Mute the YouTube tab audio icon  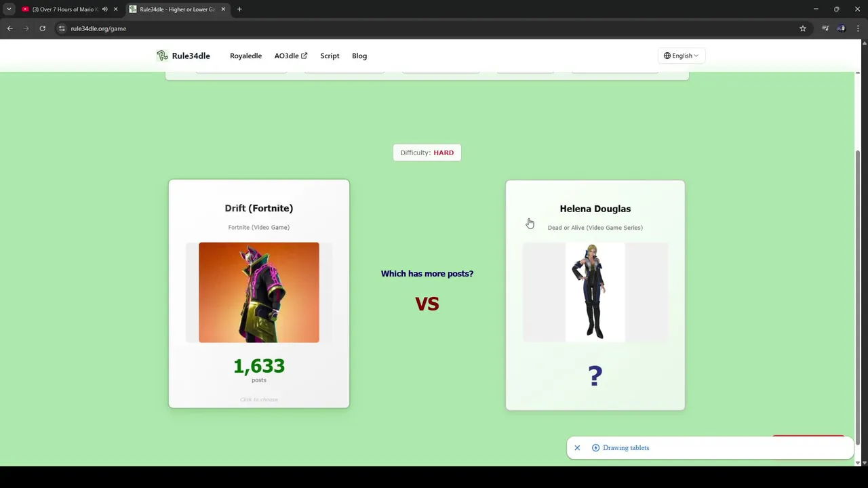(x=104, y=9)
